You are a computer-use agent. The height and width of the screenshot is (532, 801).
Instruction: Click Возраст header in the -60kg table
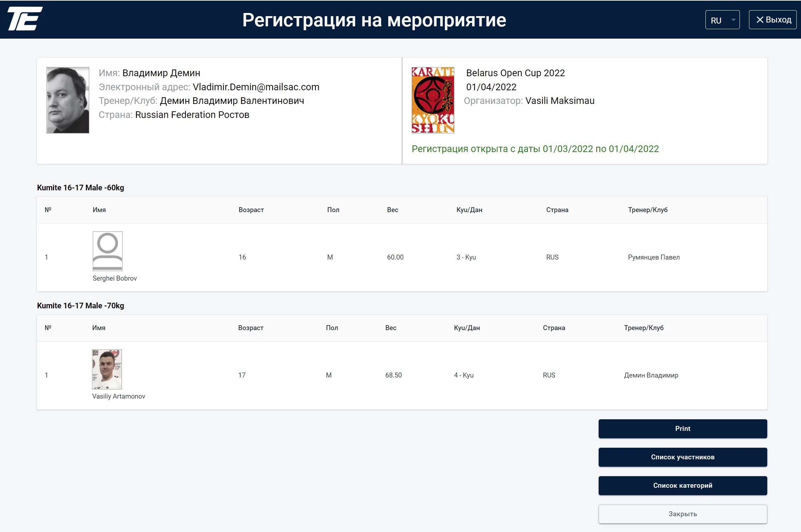tap(251, 210)
